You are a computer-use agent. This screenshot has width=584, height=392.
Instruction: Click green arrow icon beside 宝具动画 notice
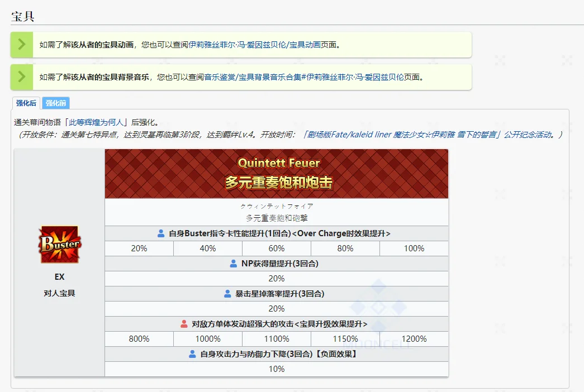[22, 45]
